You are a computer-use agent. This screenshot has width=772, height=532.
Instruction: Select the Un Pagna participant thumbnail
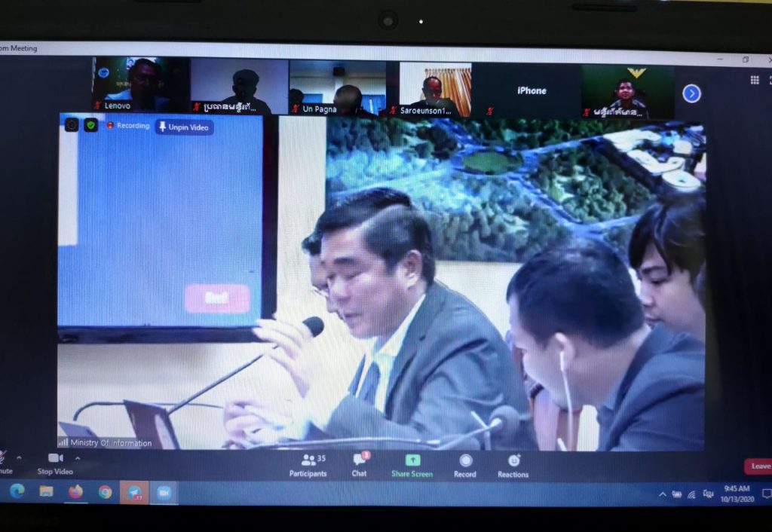coord(337,87)
